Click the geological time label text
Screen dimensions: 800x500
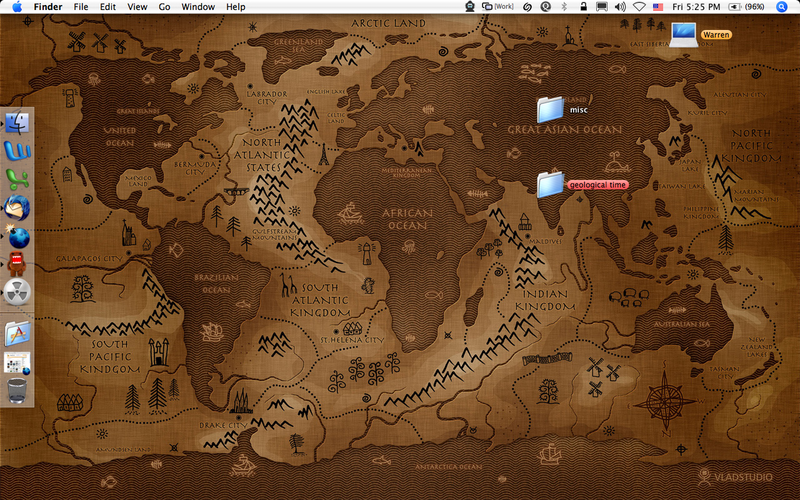597,185
